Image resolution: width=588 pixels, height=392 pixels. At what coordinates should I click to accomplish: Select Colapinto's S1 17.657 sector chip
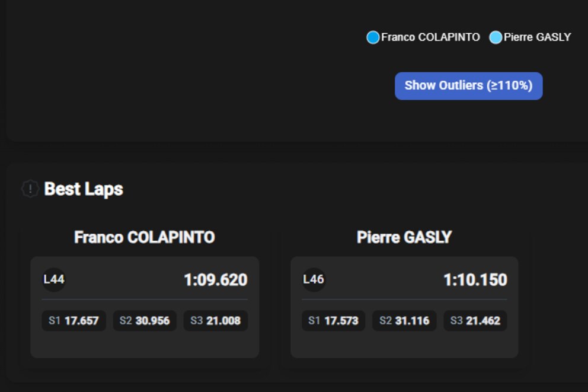[x=74, y=321]
